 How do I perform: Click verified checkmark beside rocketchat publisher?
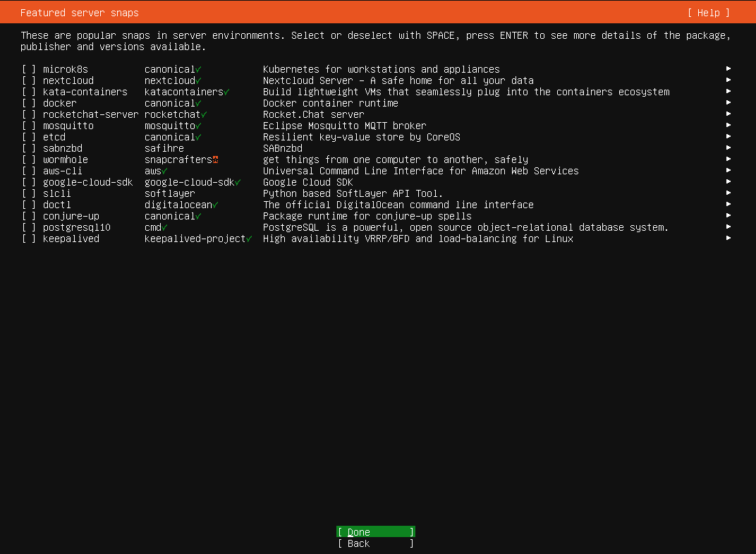click(x=204, y=114)
